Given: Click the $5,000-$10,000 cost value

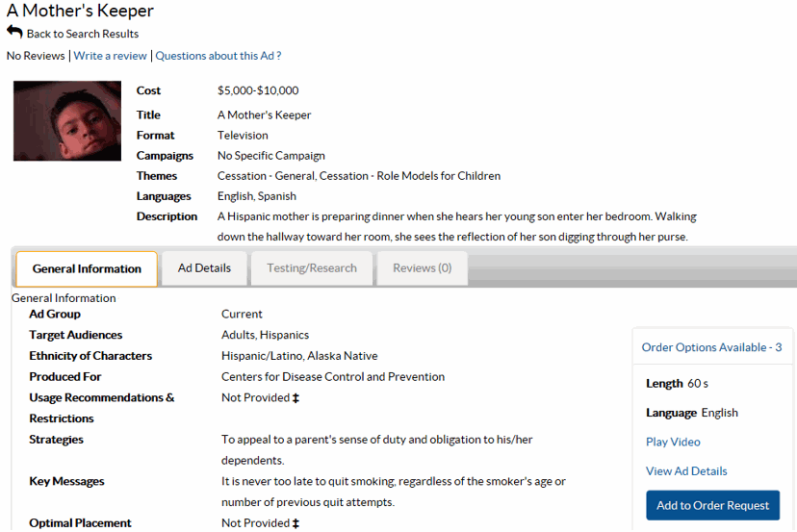Looking at the screenshot, I should (258, 90).
